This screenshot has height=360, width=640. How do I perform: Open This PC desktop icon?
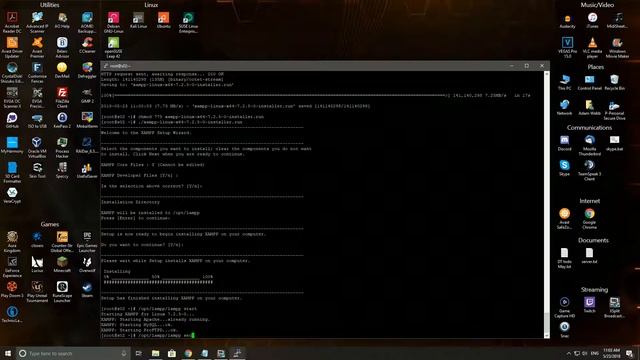564,82
